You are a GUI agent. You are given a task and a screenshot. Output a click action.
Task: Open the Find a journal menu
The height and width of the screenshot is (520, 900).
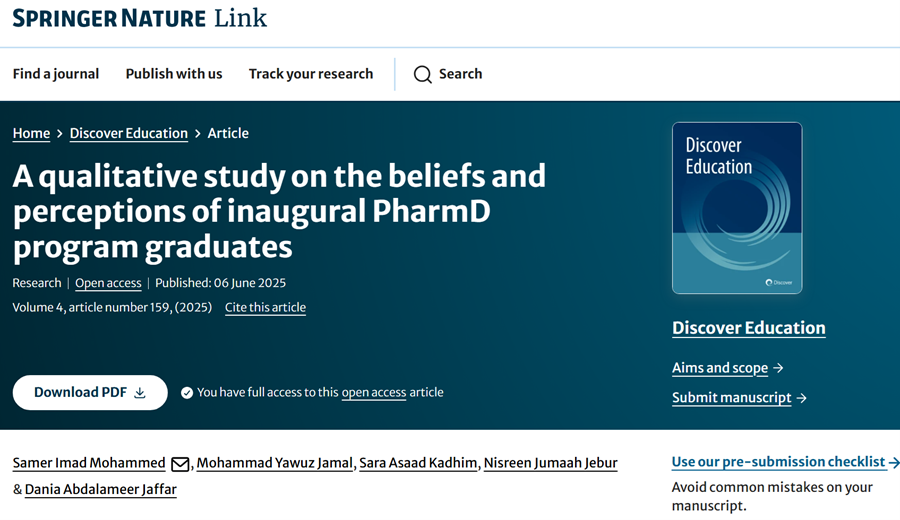point(56,74)
